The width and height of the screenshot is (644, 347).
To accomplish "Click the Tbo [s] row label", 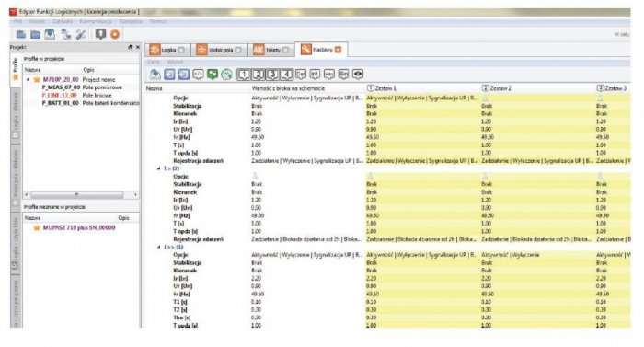I will point(182,318).
